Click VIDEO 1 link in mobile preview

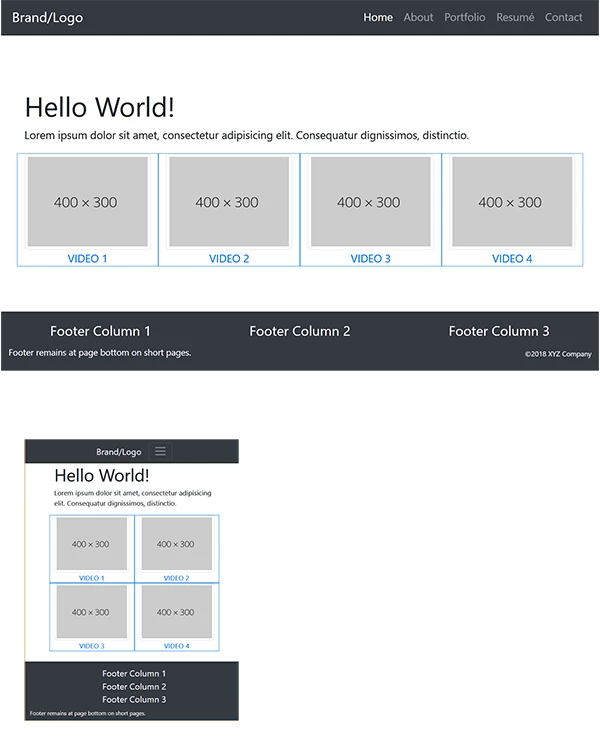[x=92, y=578]
